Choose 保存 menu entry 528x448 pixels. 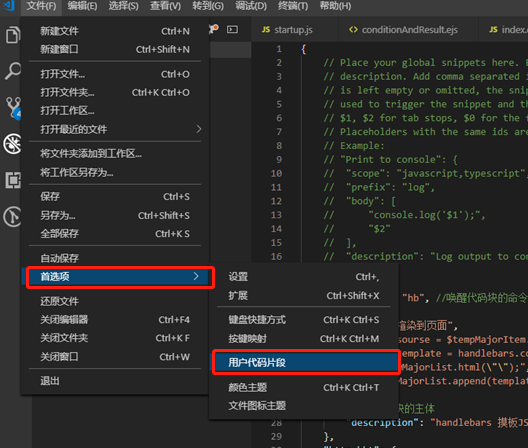pos(114,197)
